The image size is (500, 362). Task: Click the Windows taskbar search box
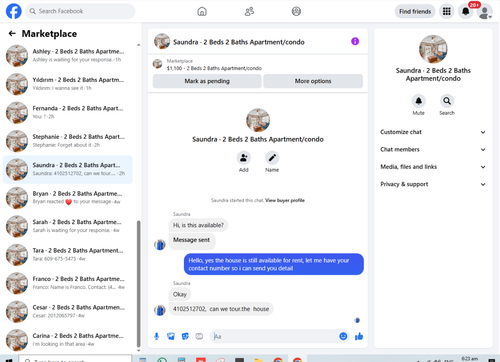coord(75,359)
